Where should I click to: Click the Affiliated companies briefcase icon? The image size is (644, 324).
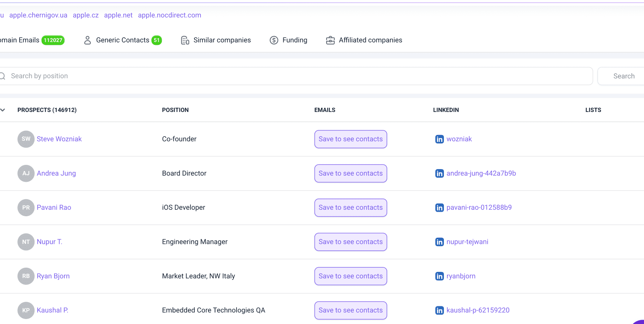330,40
